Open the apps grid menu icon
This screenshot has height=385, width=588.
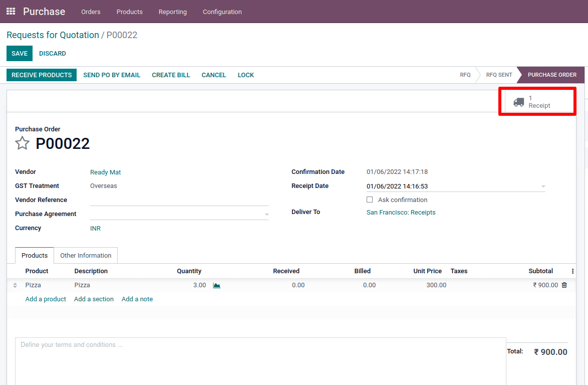pyautogui.click(x=11, y=11)
